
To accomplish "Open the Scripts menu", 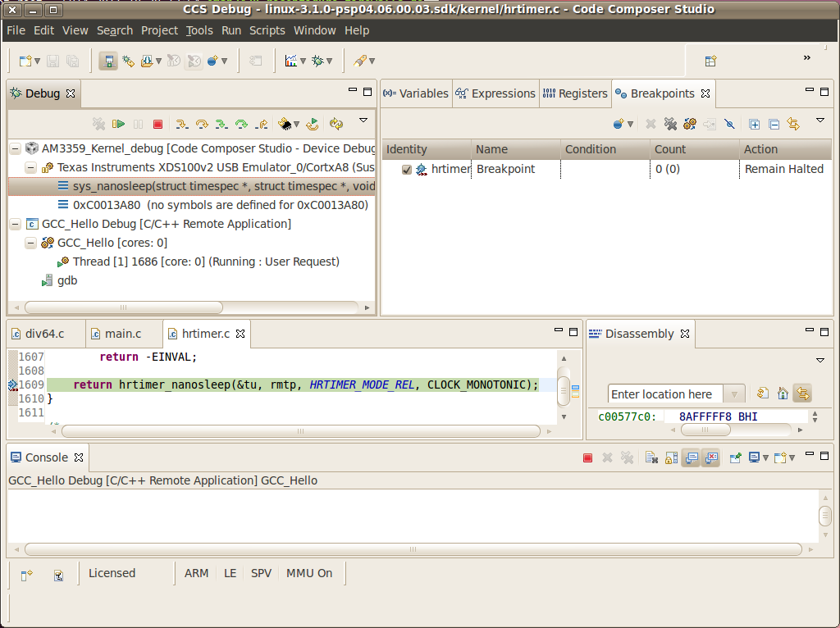I will pyautogui.click(x=267, y=30).
